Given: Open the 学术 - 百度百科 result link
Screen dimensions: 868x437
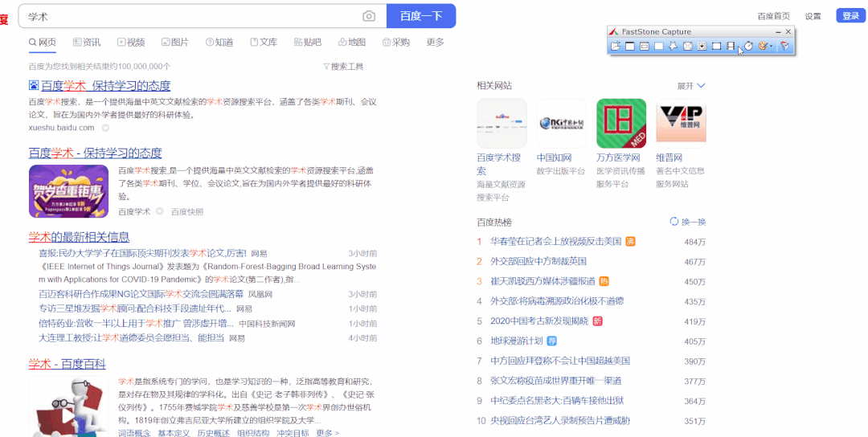Looking at the screenshot, I should pyautogui.click(x=67, y=363).
